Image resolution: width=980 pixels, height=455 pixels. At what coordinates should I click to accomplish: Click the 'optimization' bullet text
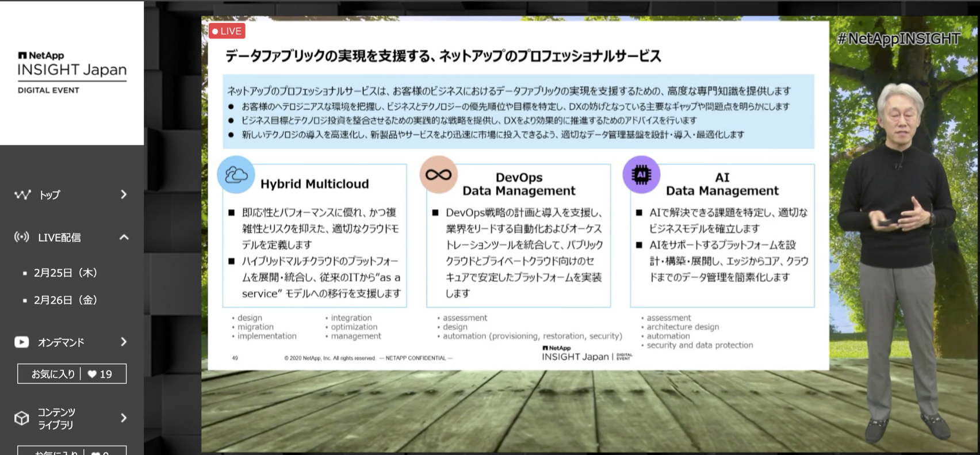(354, 327)
